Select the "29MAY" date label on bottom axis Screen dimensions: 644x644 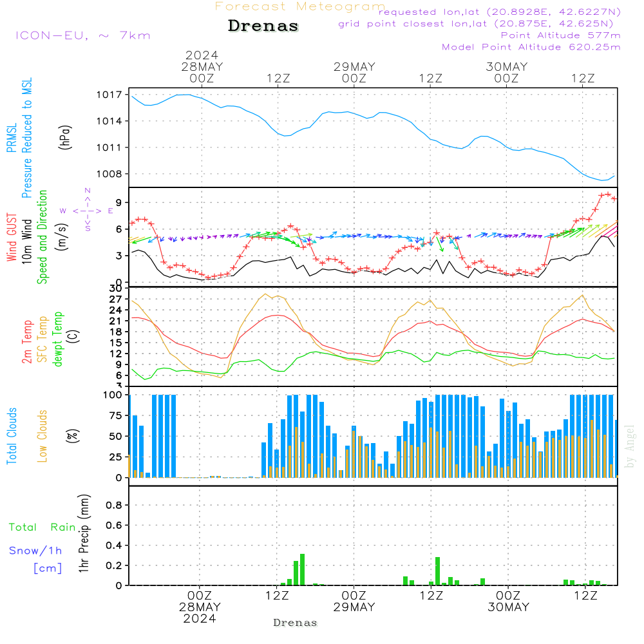(x=354, y=607)
